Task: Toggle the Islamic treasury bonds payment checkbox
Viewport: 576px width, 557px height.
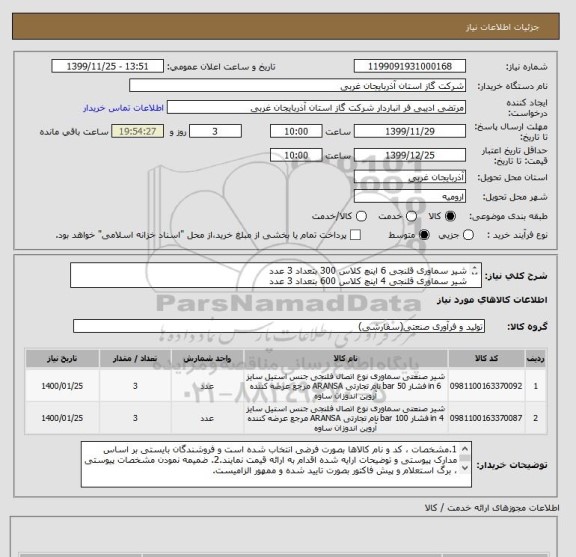Action: click(x=355, y=235)
